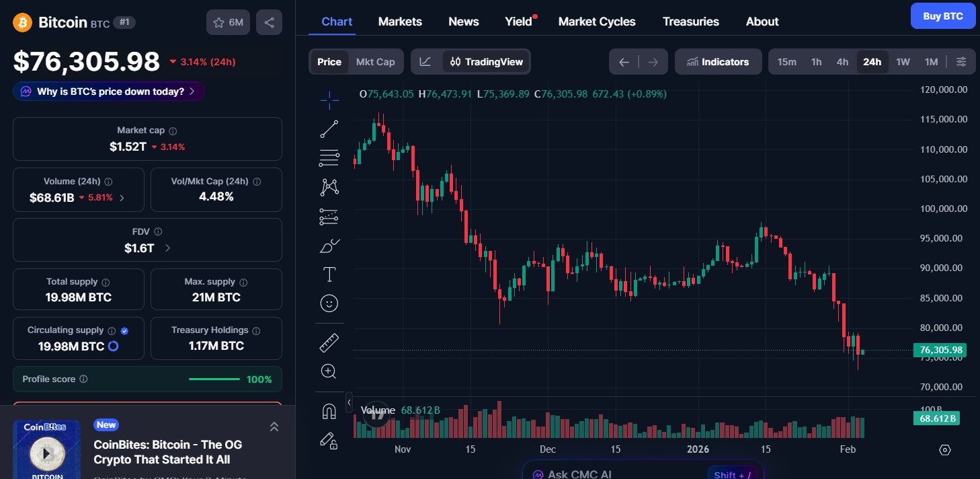Select the trend line drawing tool
The height and width of the screenshot is (479, 980).
click(x=329, y=128)
